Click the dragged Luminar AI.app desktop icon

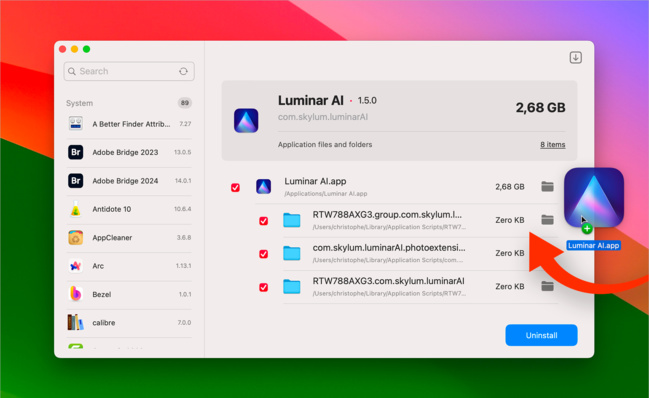click(594, 198)
